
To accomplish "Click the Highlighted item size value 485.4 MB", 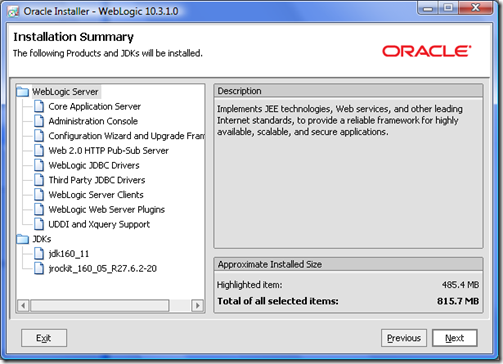I will coord(460,285).
